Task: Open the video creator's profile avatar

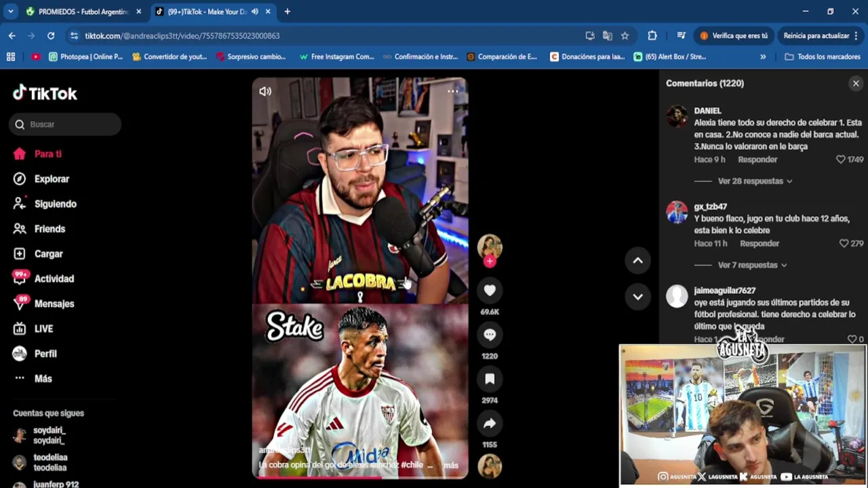Action: click(490, 245)
